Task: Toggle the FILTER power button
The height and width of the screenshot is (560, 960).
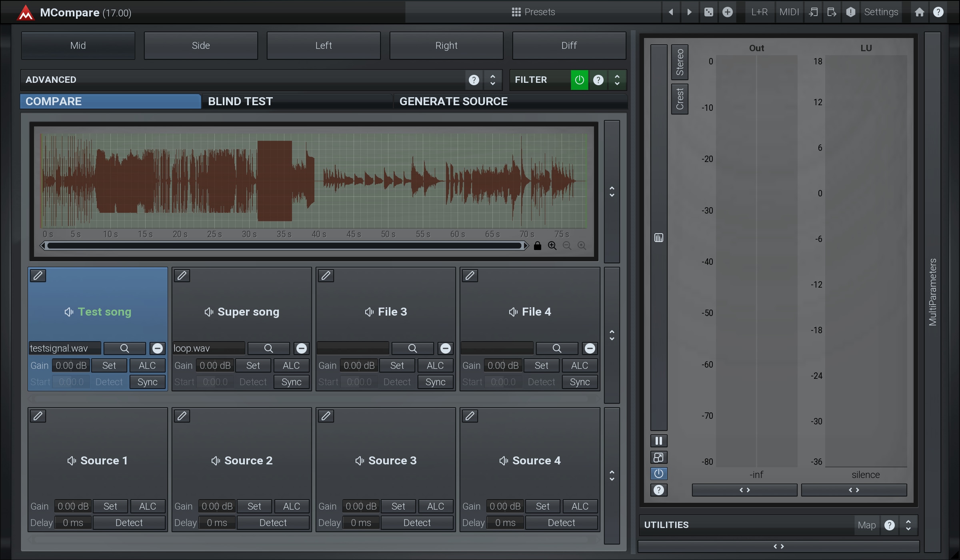Action: [x=579, y=80]
